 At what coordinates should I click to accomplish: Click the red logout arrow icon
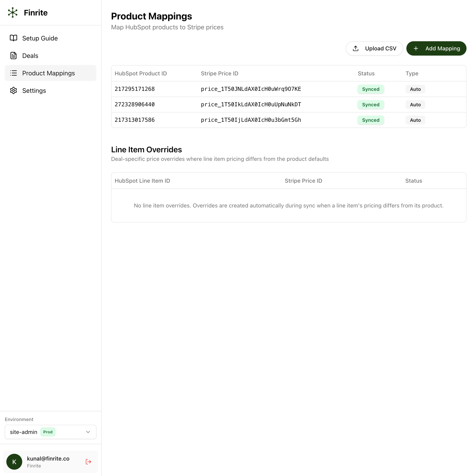[x=88, y=462]
